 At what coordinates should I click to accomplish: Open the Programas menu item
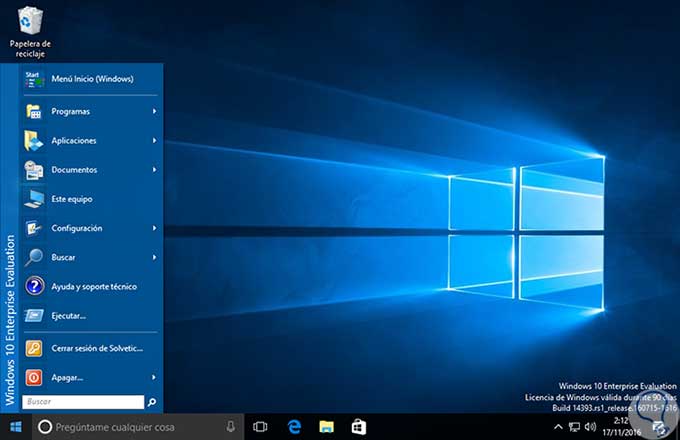tap(91, 111)
